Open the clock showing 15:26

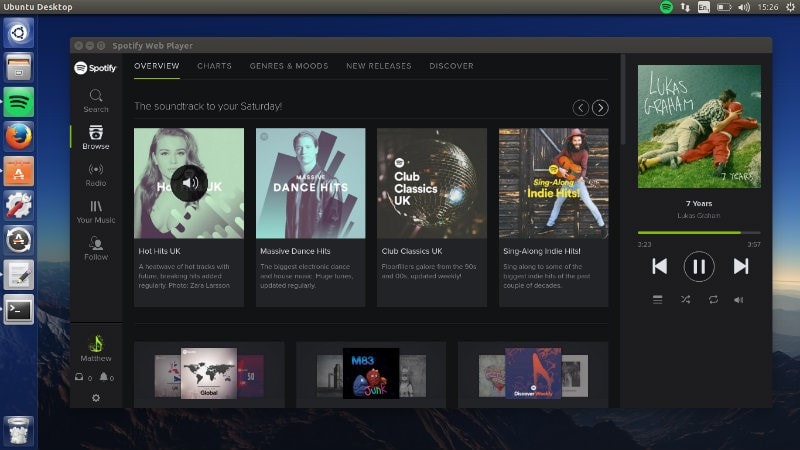point(768,7)
